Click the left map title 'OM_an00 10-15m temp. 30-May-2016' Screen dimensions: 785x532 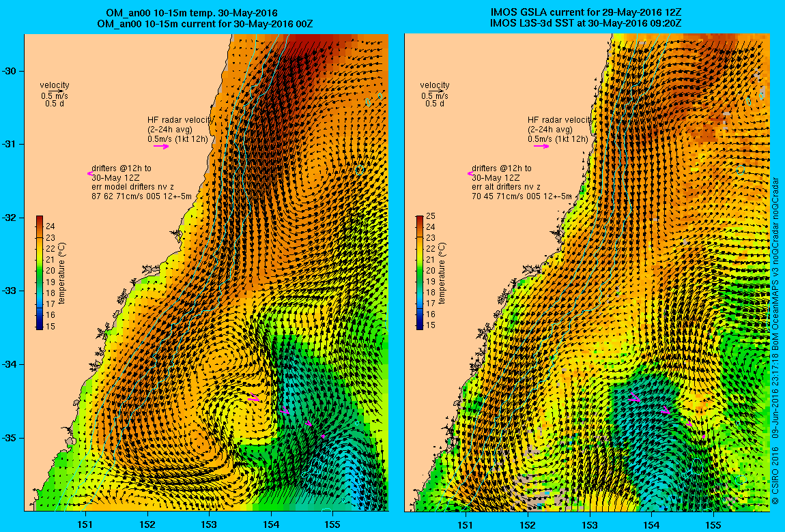192,13
